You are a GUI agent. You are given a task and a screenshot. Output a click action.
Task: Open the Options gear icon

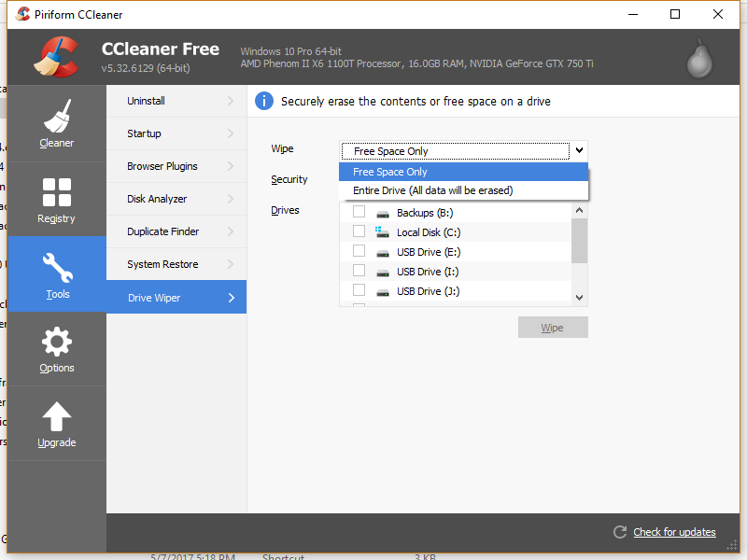click(x=57, y=342)
